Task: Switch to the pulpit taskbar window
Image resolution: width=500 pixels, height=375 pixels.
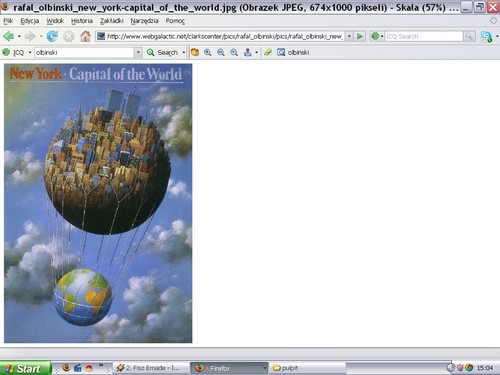Action: coord(307,368)
